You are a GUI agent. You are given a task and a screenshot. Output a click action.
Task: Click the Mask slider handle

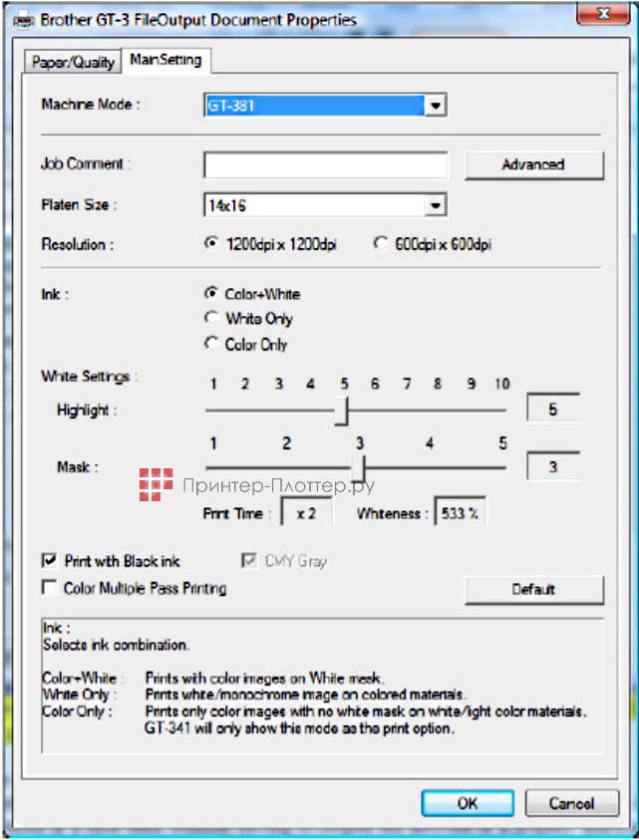(359, 467)
